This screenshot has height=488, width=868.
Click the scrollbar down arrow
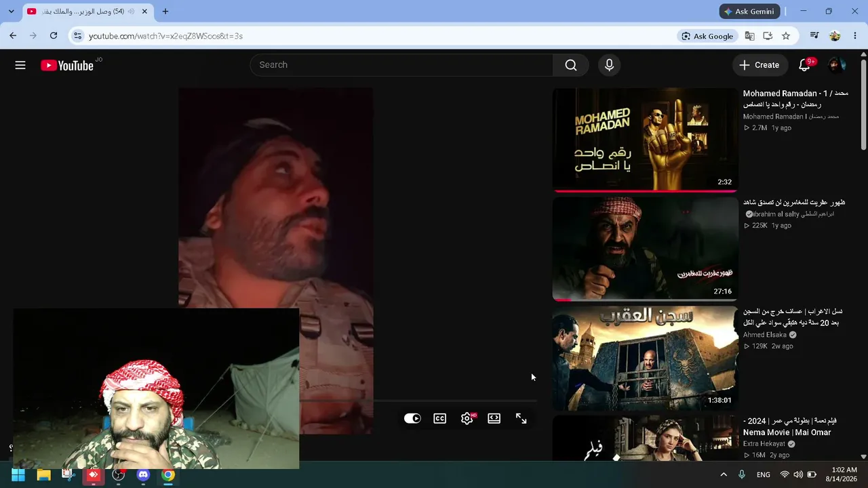pyautogui.click(x=863, y=457)
